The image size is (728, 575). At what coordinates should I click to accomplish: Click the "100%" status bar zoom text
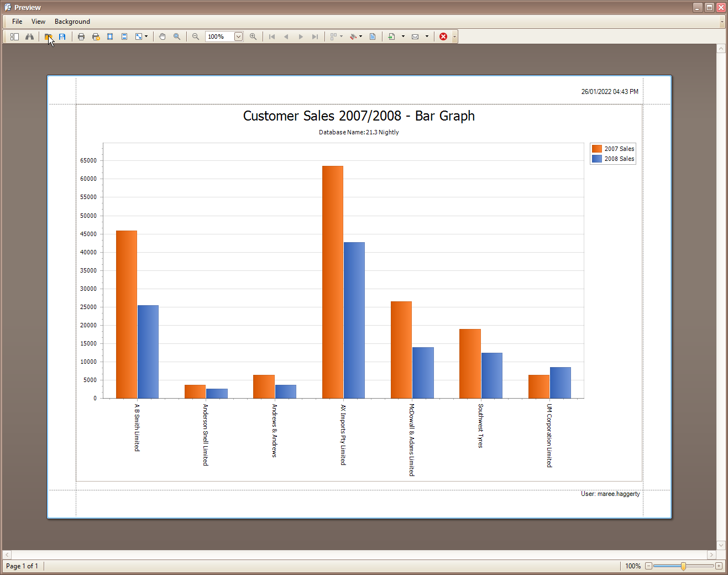[633, 566]
